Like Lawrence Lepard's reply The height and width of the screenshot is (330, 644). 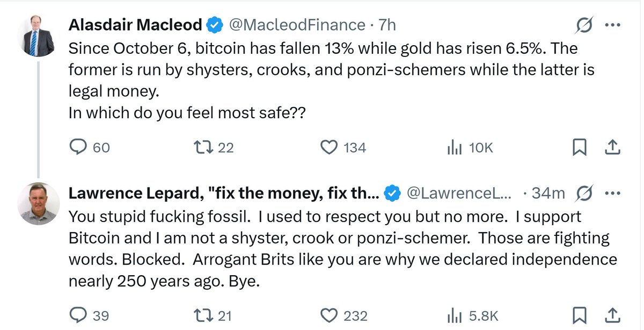(329, 315)
